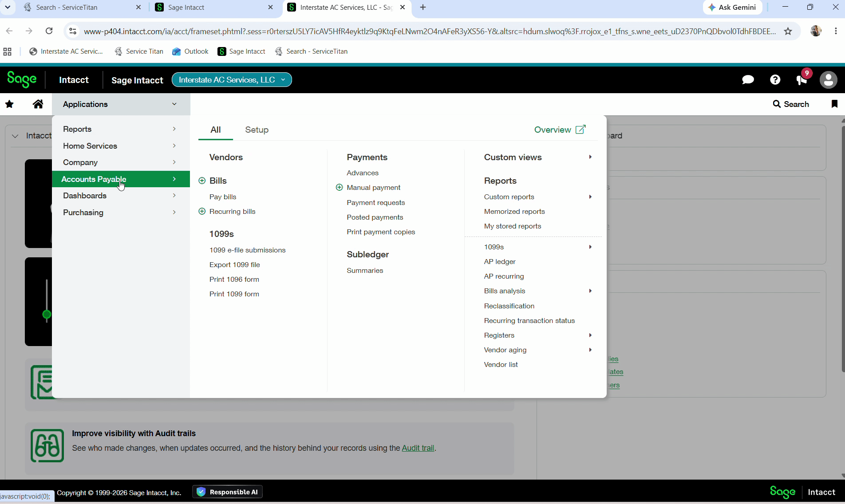Click the browser address bar URL
Image resolution: width=845 pixels, height=504 pixels.
(x=430, y=31)
